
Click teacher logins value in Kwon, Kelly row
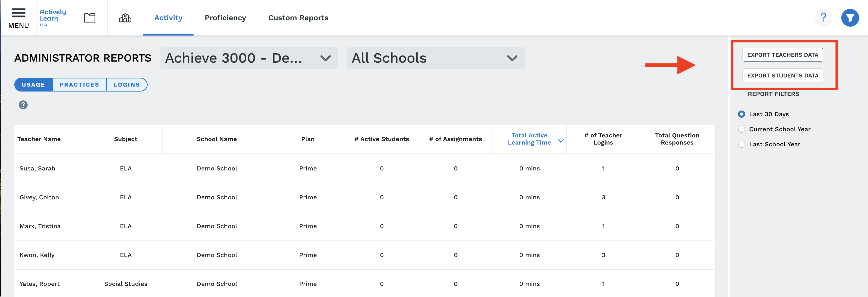603,255
